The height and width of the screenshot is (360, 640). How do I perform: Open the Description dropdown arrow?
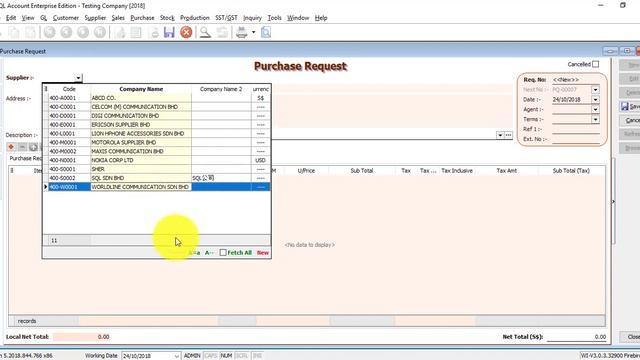[500, 135]
